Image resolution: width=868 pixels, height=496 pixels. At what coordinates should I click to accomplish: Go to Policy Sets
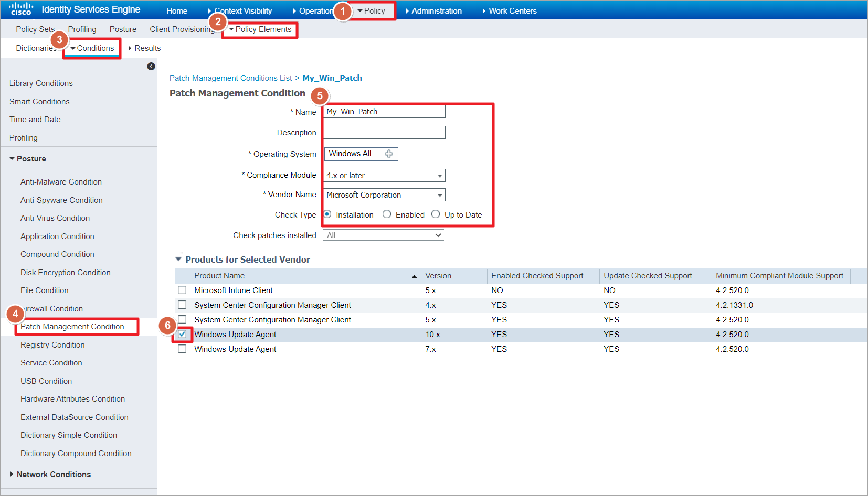click(x=35, y=29)
